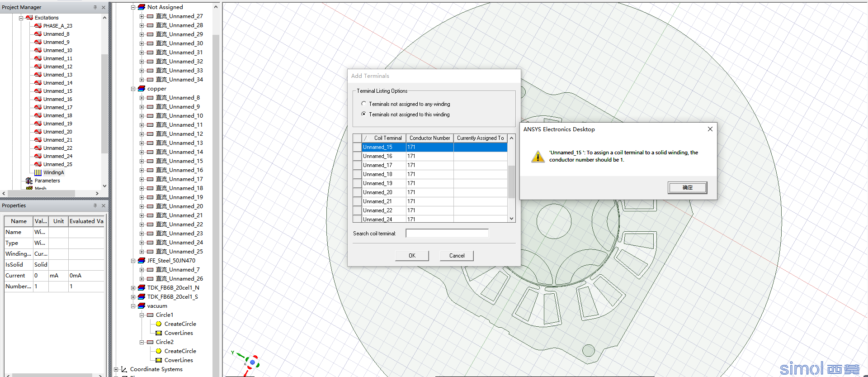Close the Project Manager panel

pyautogui.click(x=104, y=7)
